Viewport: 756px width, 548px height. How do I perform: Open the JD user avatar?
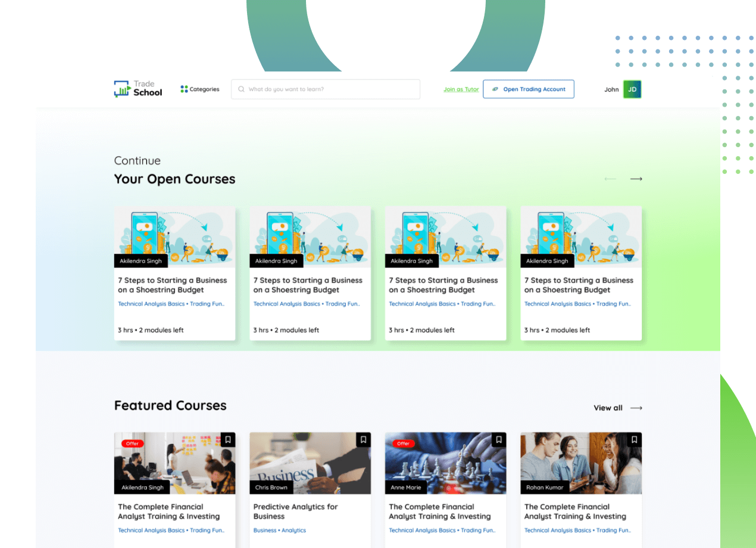pos(632,89)
